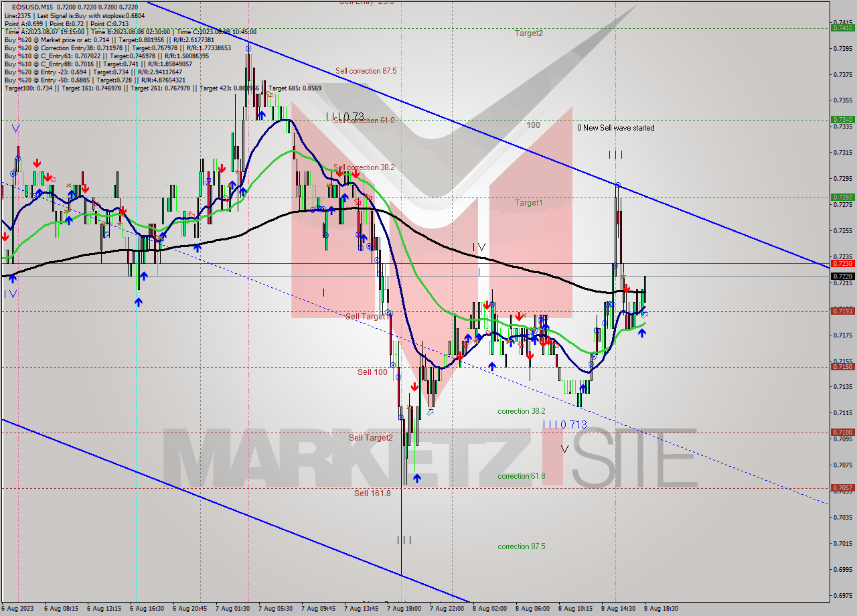Click the green 0.7280 price tag
This screenshot has width=857, height=616.
[x=842, y=197]
